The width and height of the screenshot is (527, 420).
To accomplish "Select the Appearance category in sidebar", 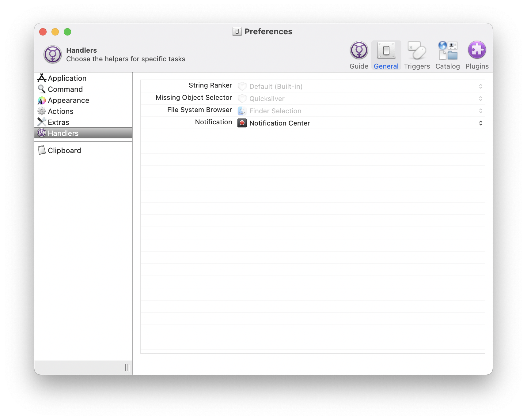I will point(68,100).
